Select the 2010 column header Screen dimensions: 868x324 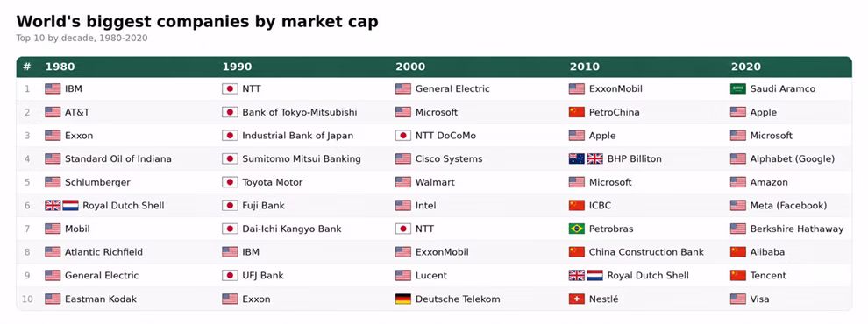tap(585, 67)
